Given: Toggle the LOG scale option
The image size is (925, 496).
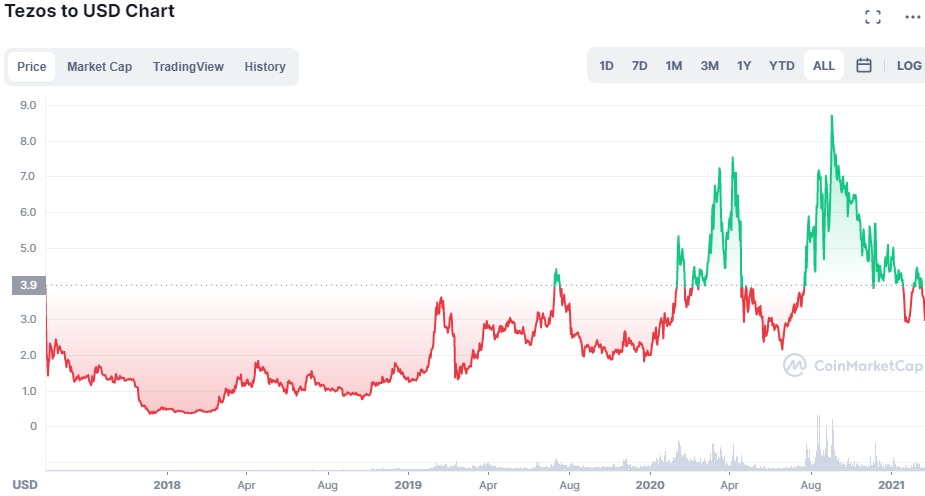Looking at the screenshot, I should (909, 65).
